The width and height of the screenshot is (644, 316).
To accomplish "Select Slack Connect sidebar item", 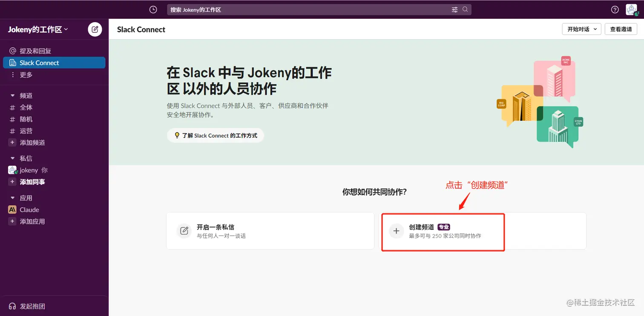I will (x=54, y=63).
